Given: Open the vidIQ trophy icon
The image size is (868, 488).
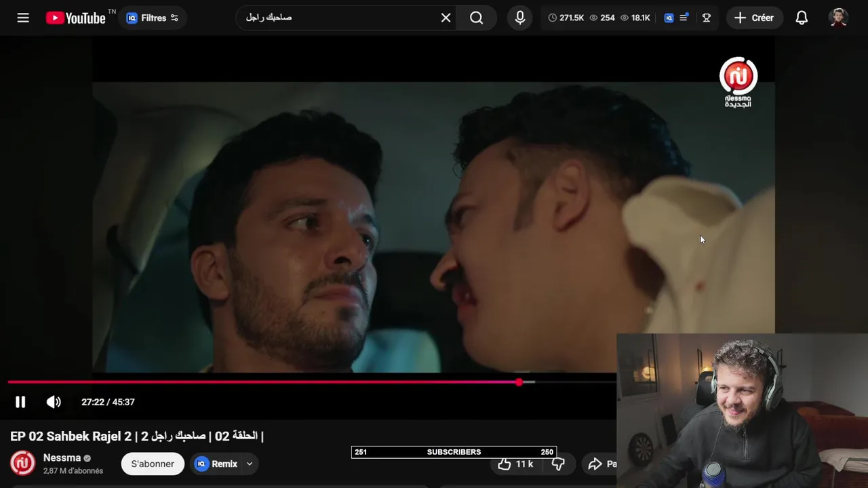Looking at the screenshot, I should click(x=707, y=18).
